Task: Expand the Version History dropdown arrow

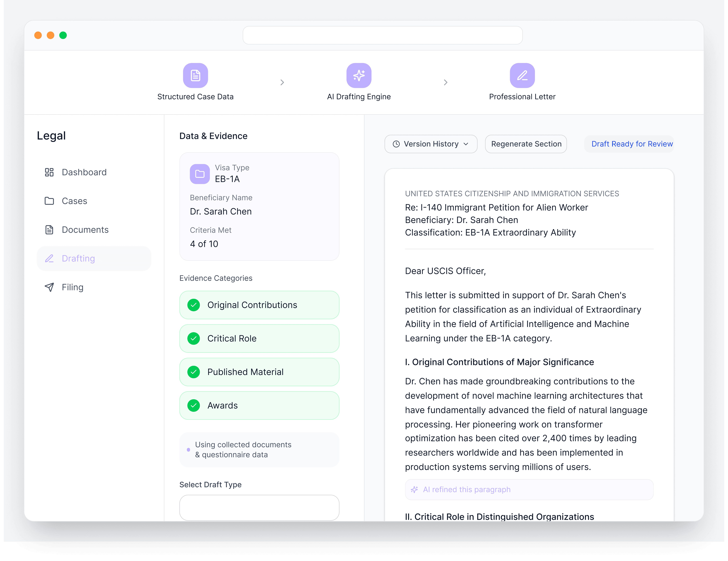Action: [466, 144]
